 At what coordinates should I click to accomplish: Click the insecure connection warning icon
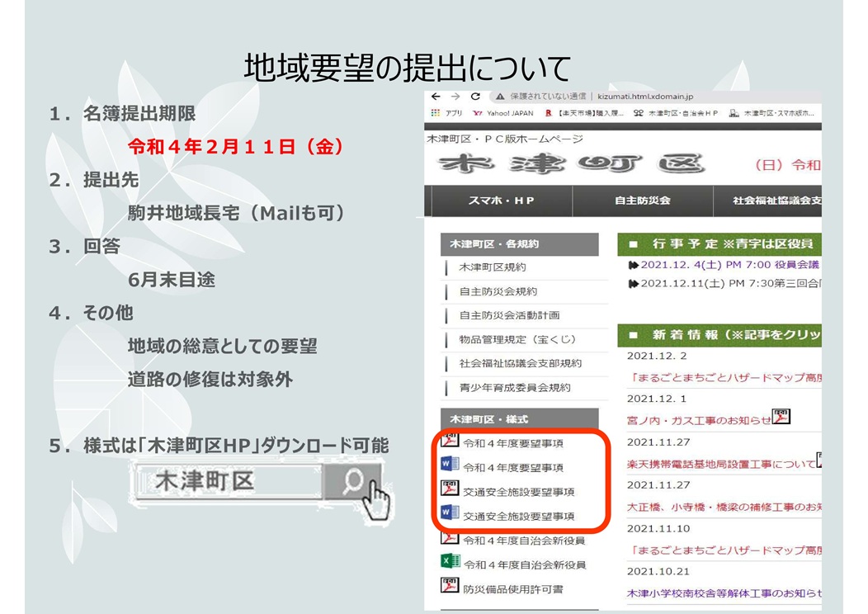(499, 97)
